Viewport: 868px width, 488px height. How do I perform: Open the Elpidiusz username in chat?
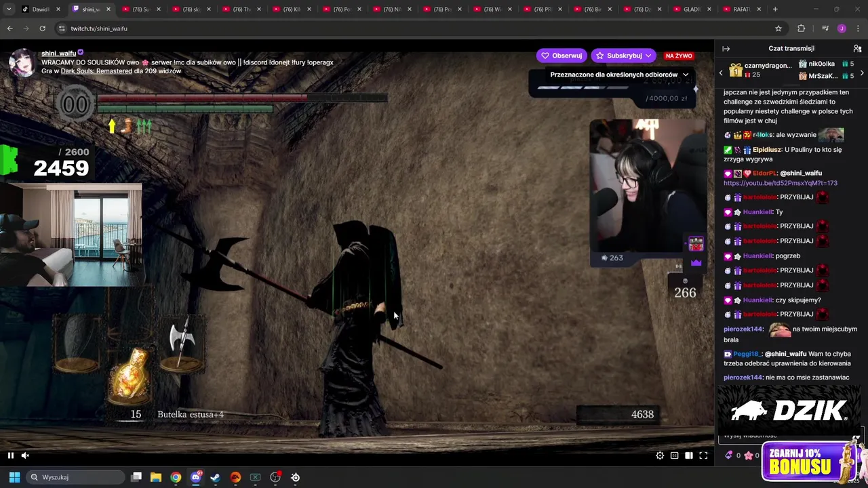click(767, 150)
